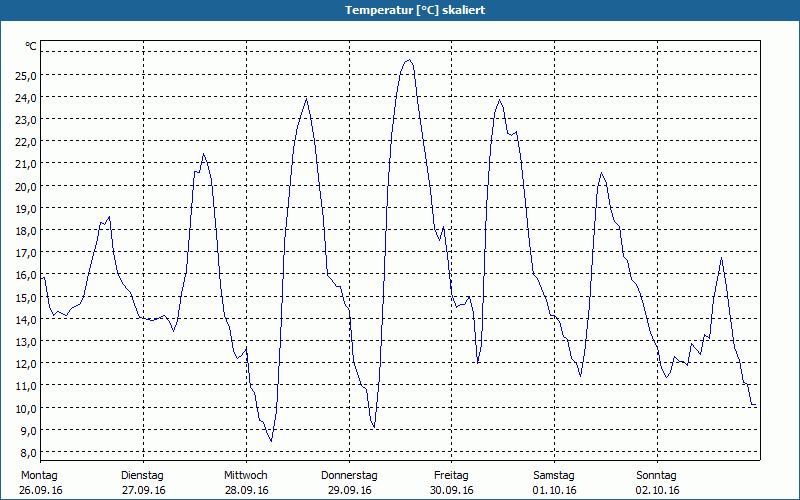The width and height of the screenshot is (800, 500).
Task: Click the highest temperature peak on Donnerstag
Action: (409, 60)
